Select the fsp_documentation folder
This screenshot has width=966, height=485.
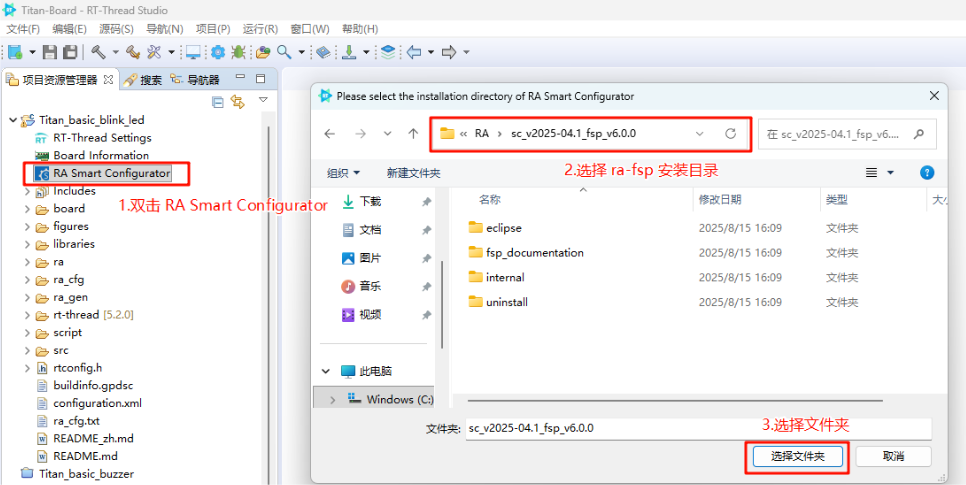tap(534, 253)
